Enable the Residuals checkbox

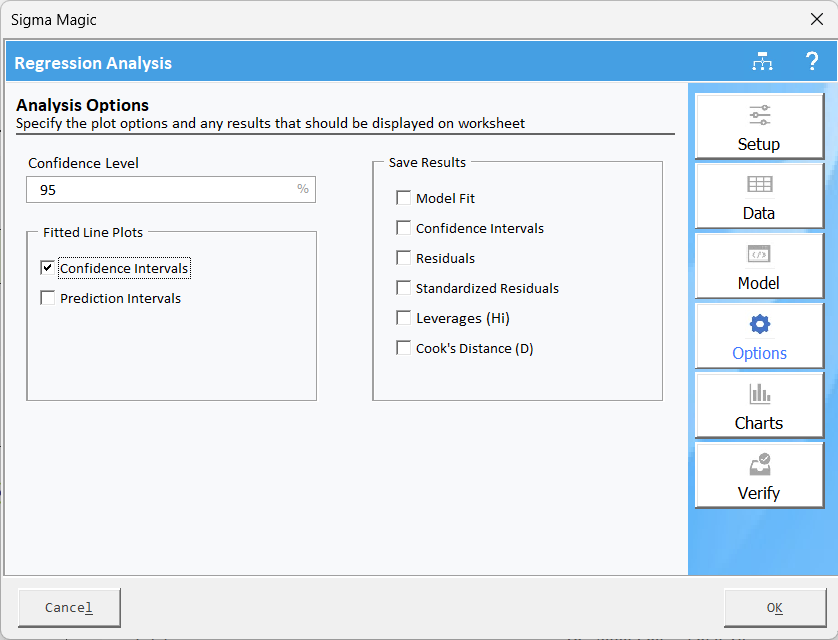point(404,257)
